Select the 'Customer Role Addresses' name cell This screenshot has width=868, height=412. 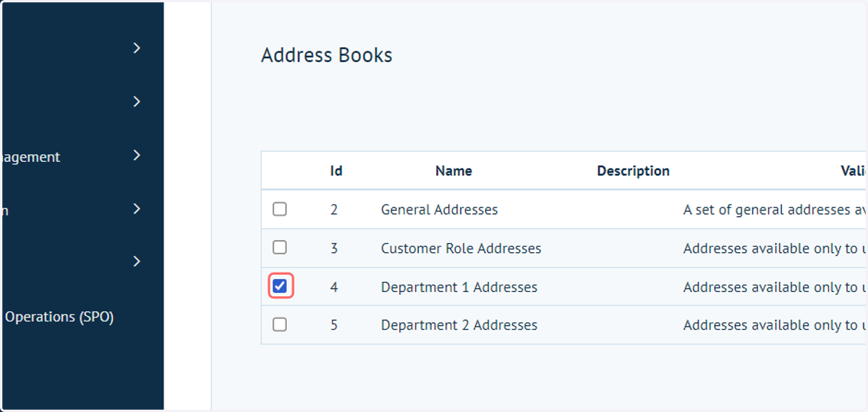461,248
